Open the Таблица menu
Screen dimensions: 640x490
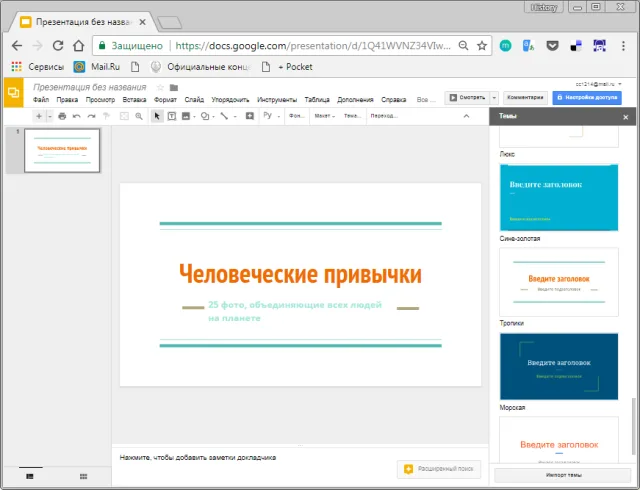pyautogui.click(x=317, y=100)
